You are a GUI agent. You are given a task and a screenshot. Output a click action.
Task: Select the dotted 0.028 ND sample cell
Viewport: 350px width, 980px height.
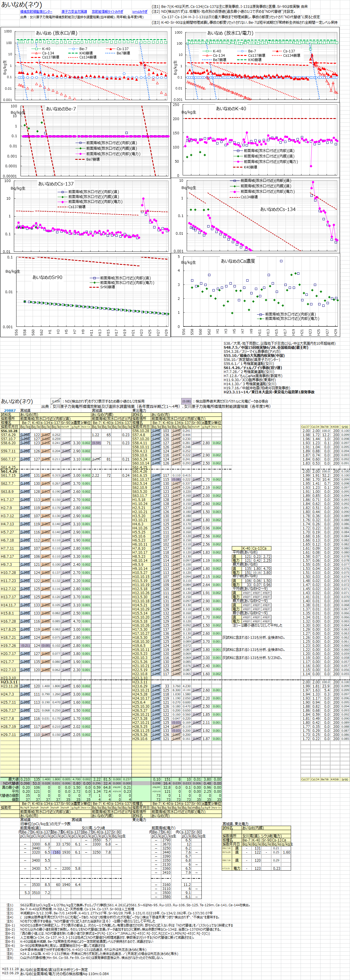coord(56,401)
